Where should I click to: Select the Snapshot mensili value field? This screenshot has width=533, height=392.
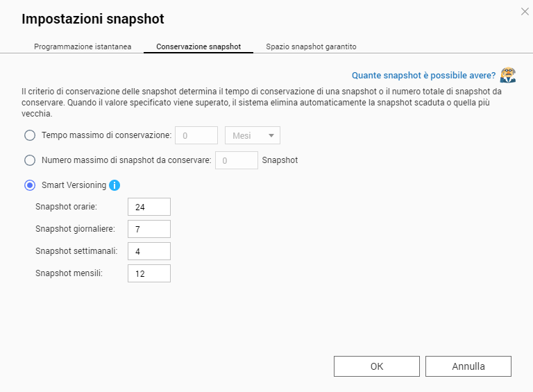(149, 273)
